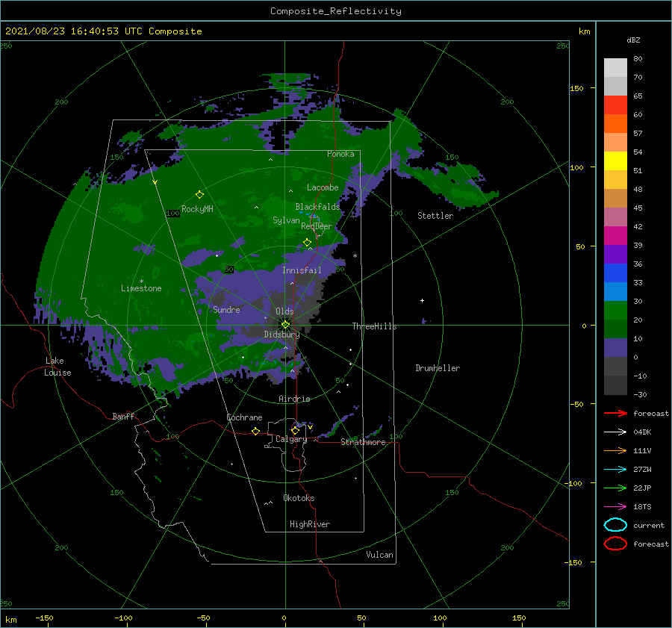Click the magenta 18TS arrow in legend

(615, 507)
